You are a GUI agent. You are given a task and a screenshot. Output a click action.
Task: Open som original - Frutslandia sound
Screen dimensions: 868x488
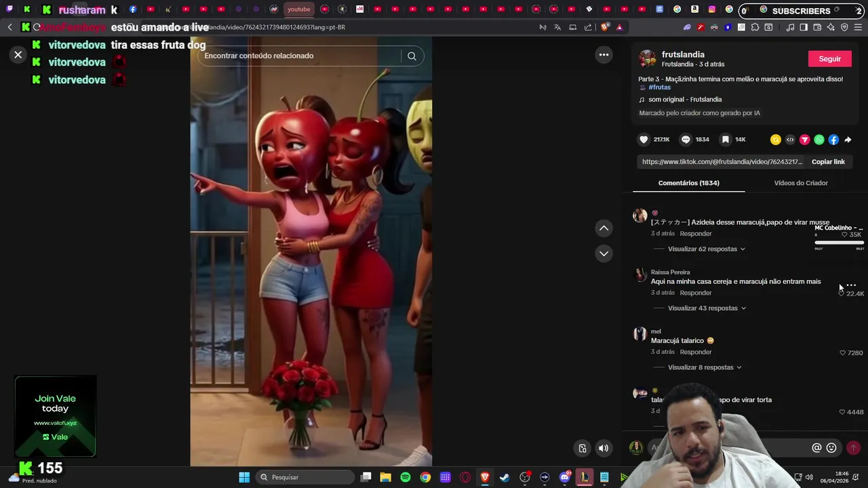(x=685, y=100)
